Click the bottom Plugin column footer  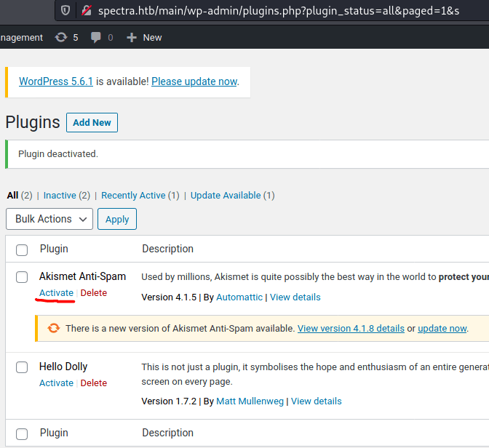[54, 433]
